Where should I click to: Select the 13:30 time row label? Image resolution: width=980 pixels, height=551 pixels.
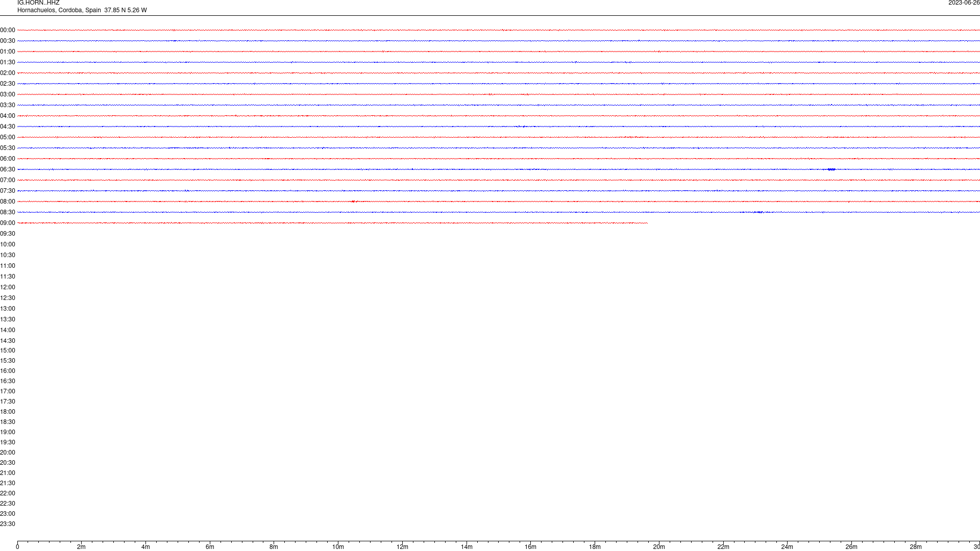(8, 319)
